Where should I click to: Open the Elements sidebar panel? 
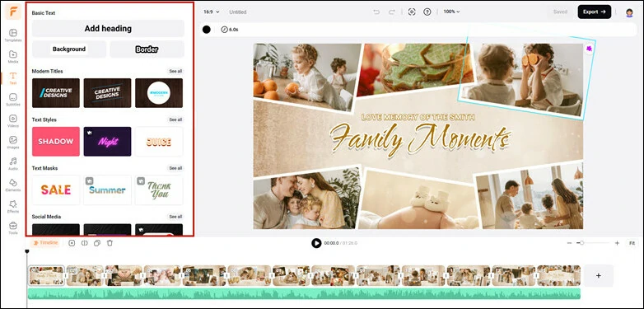(x=13, y=185)
